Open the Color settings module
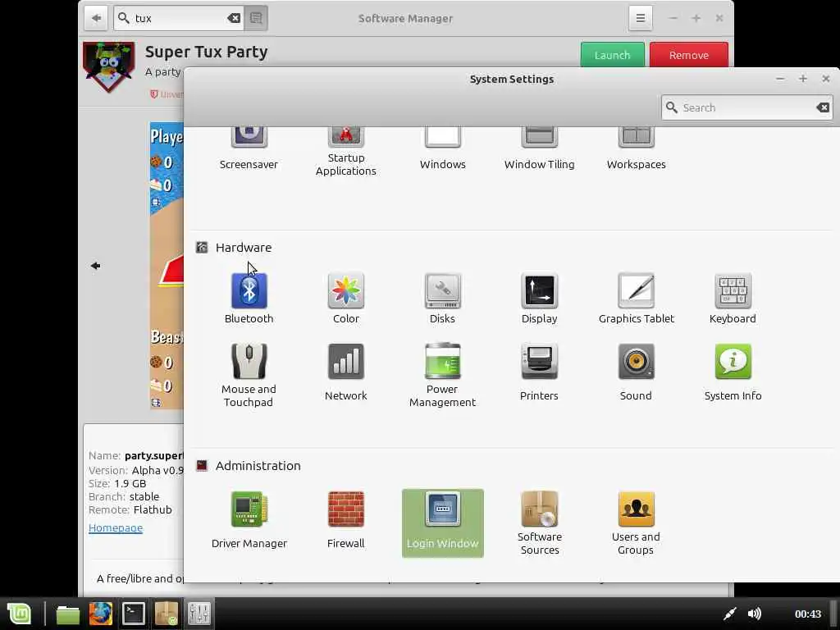 345,299
